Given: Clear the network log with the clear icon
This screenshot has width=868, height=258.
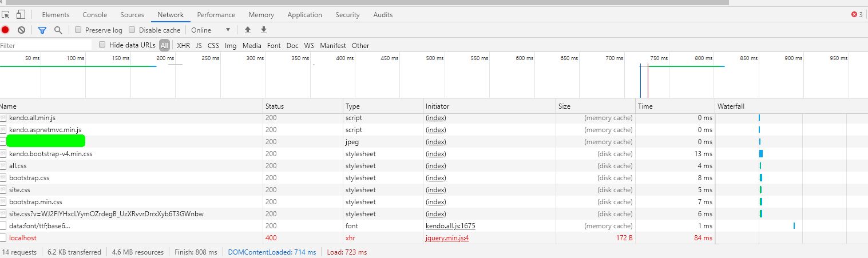Looking at the screenshot, I should (21, 30).
